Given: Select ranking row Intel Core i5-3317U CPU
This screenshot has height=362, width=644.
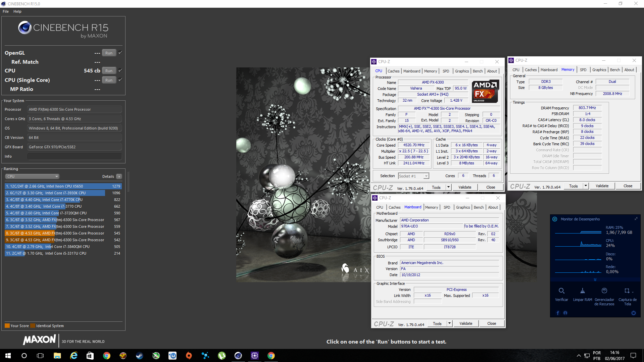Looking at the screenshot, I should [63, 253].
